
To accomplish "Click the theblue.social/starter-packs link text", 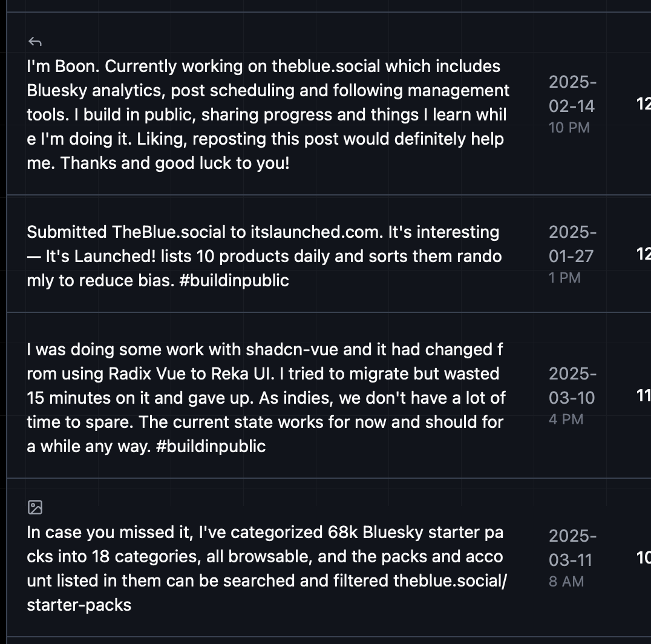I will tap(267, 593).
